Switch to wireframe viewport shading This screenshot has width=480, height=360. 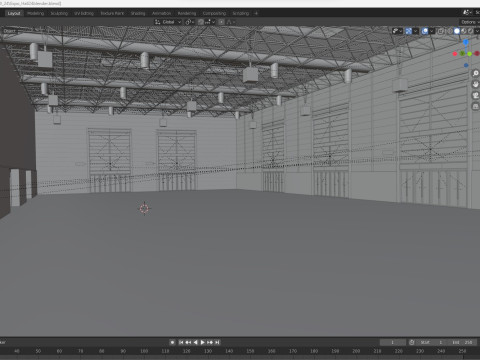pyautogui.click(x=450, y=31)
